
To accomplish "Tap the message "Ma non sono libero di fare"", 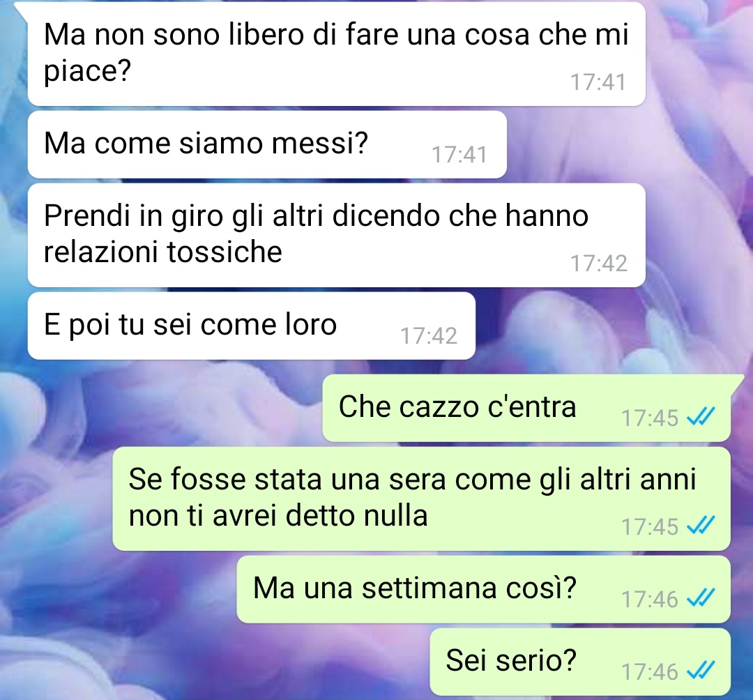I will tap(336, 54).
